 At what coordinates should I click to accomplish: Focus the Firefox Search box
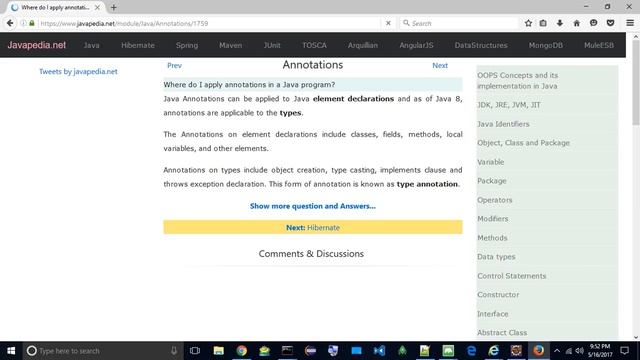[459, 23]
